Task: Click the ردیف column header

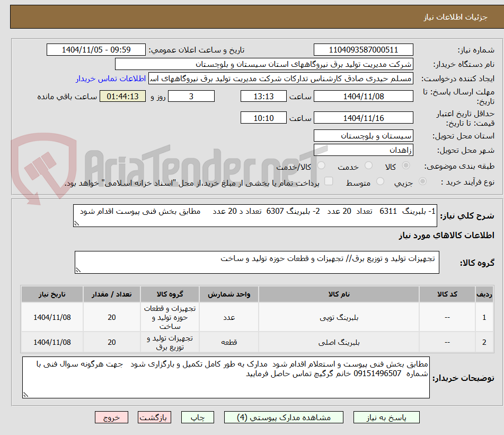Action: [484, 294]
